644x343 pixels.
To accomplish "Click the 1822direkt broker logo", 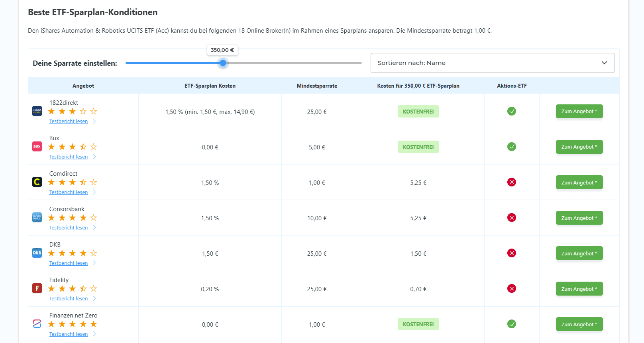I will [x=37, y=111].
